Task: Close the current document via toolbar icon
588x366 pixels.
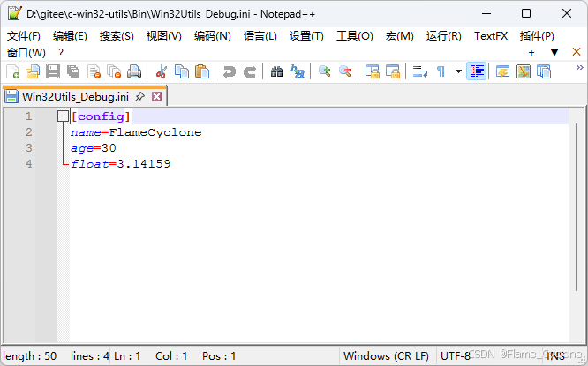Action: coord(94,71)
